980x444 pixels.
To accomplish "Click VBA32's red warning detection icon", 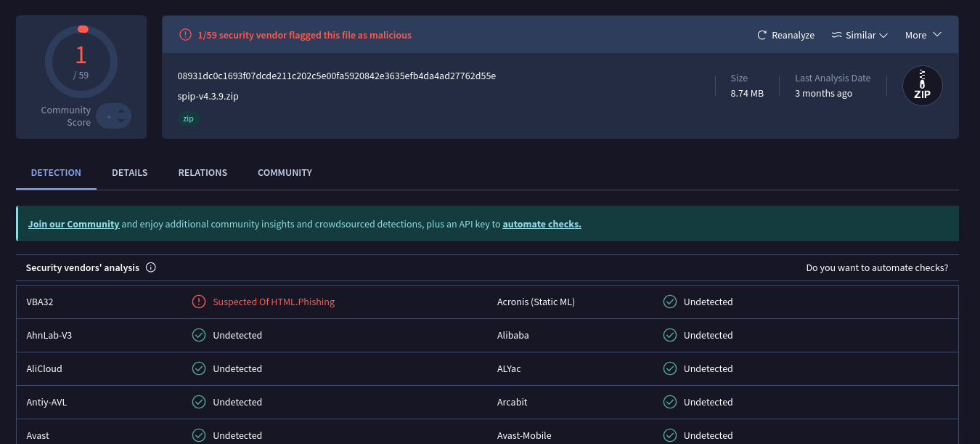I will 198,302.
